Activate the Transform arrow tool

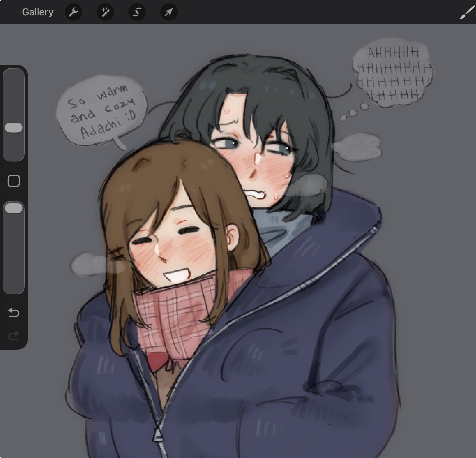[169, 12]
